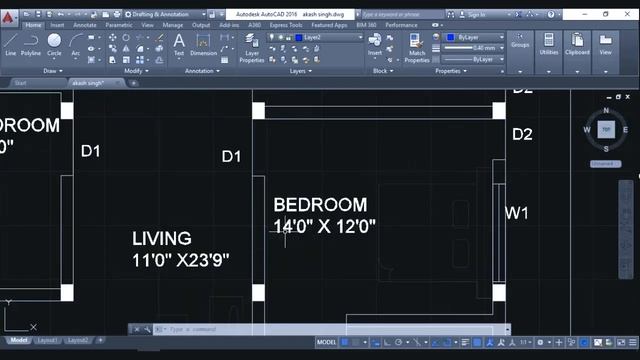
Task: Toggle Layer2 on/off lightbulb icon
Action: pyautogui.click(x=271, y=37)
